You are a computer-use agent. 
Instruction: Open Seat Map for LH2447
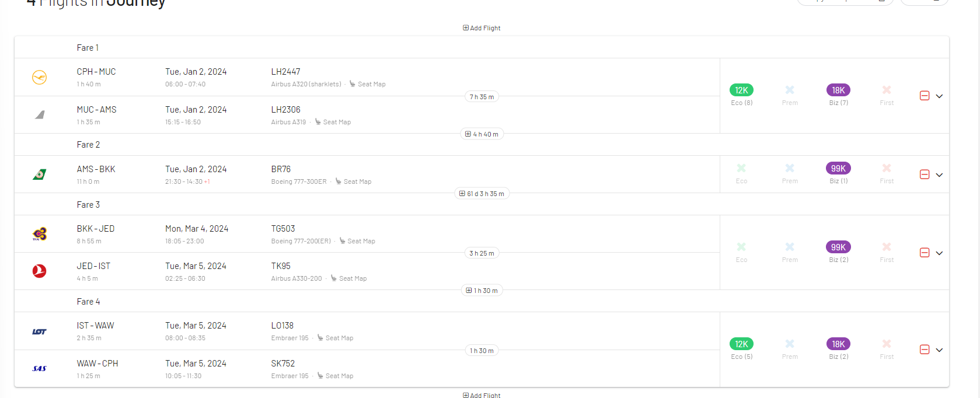[368, 84]
